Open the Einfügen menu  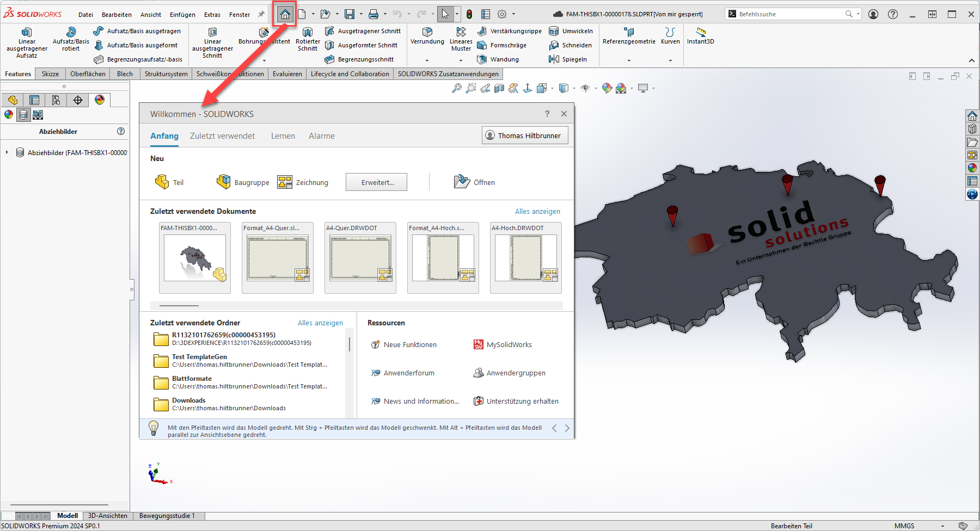pos(182,15)
